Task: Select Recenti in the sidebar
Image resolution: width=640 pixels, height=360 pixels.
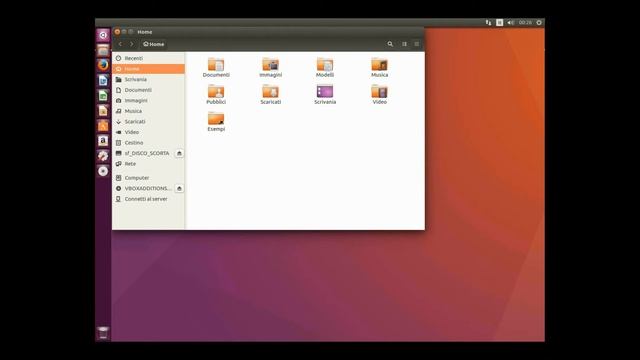Action: coord(149,58)
